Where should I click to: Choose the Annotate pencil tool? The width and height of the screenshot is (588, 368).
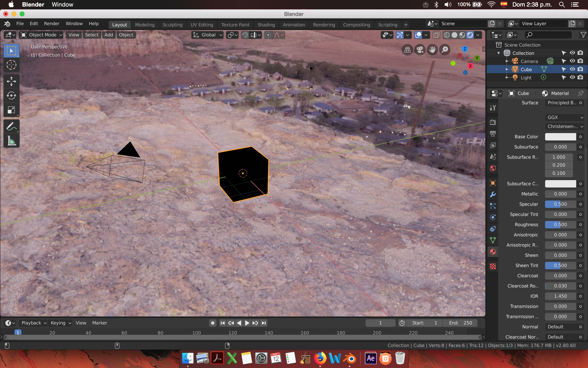[x=11, y=127]
